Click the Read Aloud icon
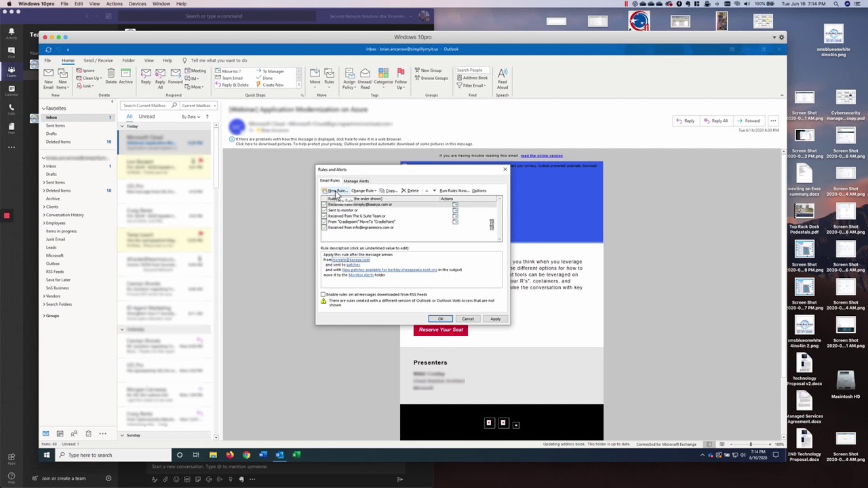This screenshot has height=488, width=868. pos(502,79)
